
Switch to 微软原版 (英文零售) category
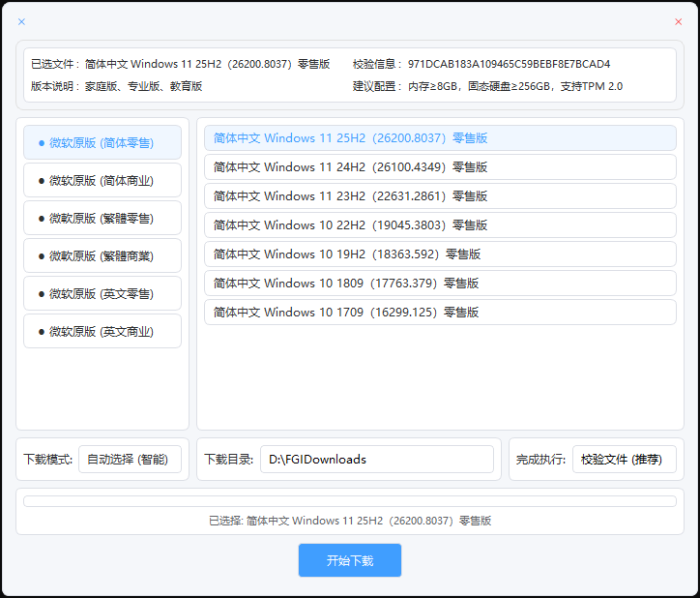[x=102, y=293]
